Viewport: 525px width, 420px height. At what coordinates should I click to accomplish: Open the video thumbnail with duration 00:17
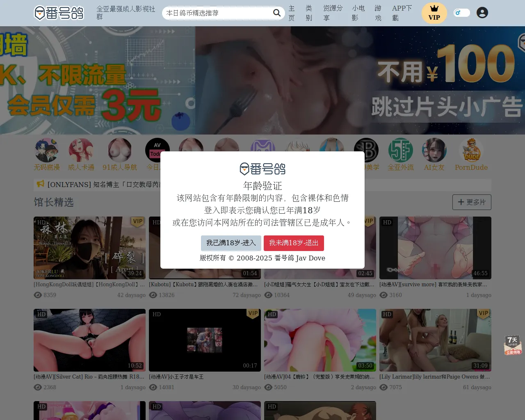205,340
